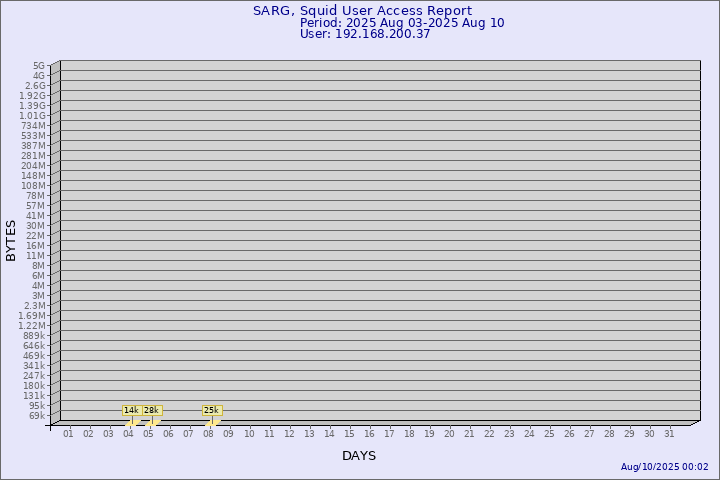The image size is (720, 480).
Task: Click the 1.01G label on the bytes axis
Action: (x=32, y=116)
